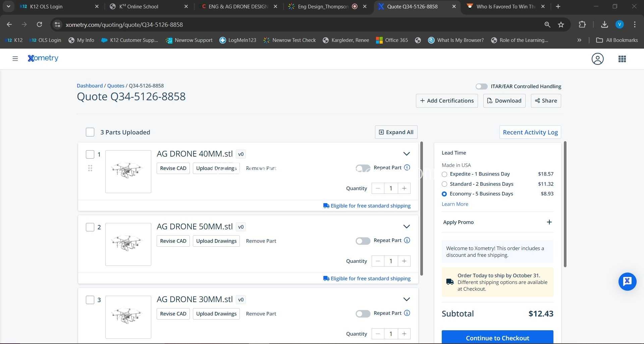Screen dimensions: 644x344
Task: Switch to K12 Online School tab
Action: tap(149, 6)
